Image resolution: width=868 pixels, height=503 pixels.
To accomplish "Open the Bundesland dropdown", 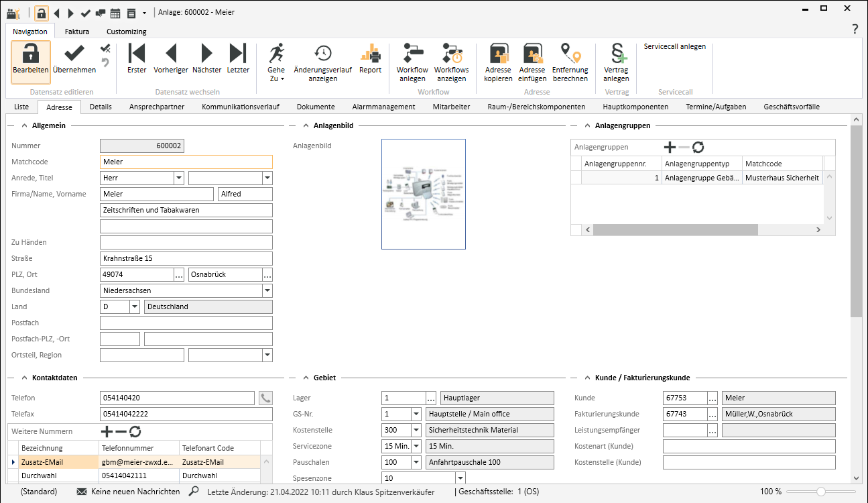I will point(267,290).
